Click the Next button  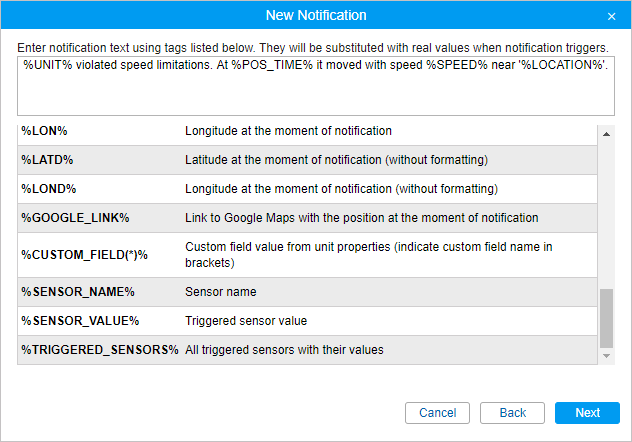(x=587, y=413)
